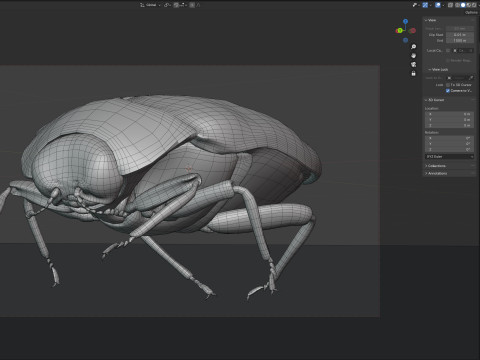480x360 pixels.
Task: Click the red X axis gizmo ball
Action: click(x=413, y=31)
